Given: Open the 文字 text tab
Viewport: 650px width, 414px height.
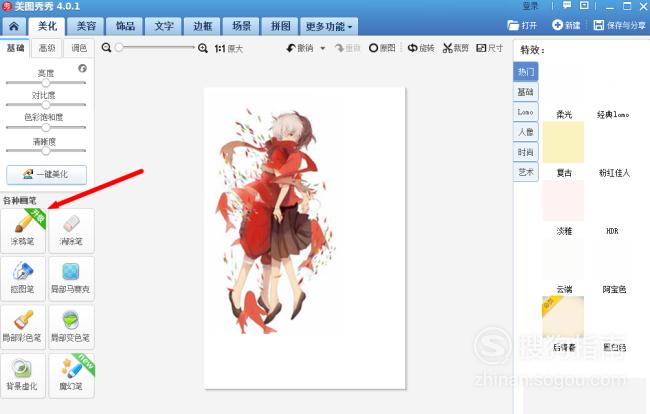Looking at the screenshot, I should pos(164,27).
